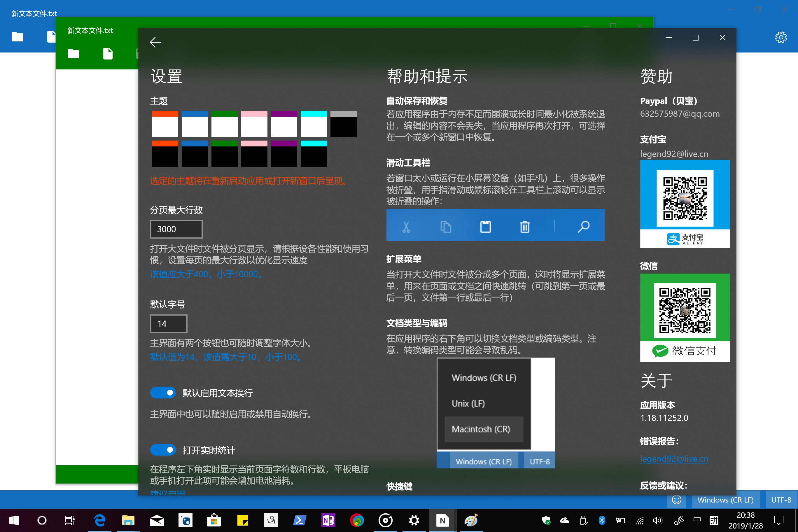Select the green light theme swatch
The width and height of the screenshot is (798, 532).
pyautogui.click(x=224, y=124)
